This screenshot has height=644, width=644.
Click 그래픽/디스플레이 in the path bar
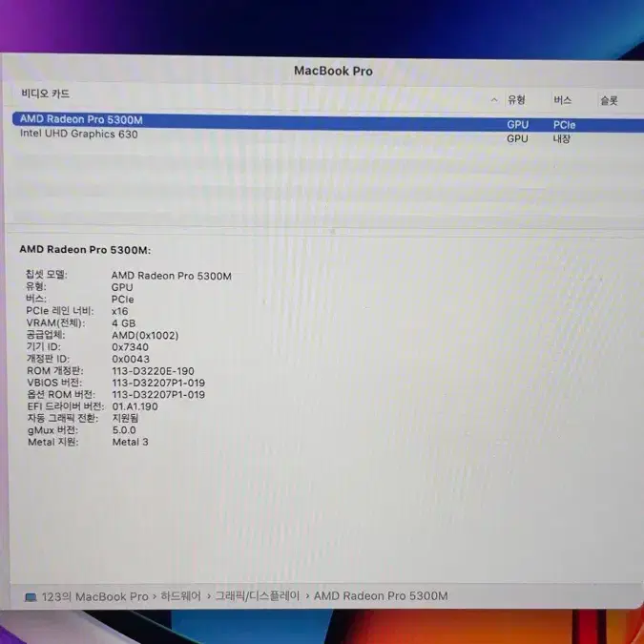258,595
